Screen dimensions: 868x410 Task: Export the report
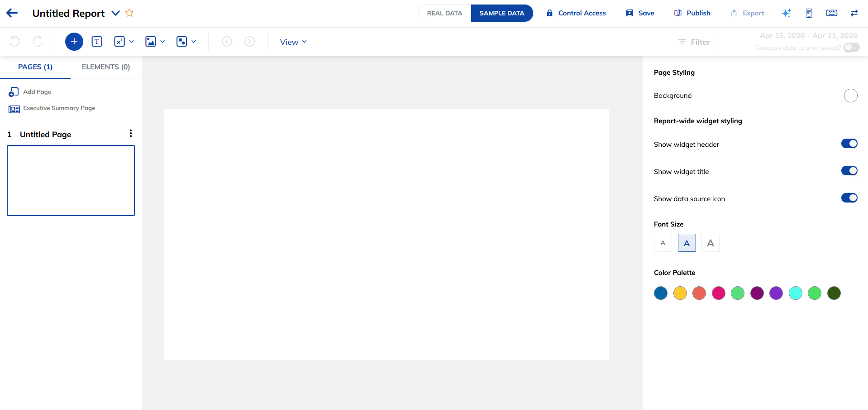click(x=748, y=13)
